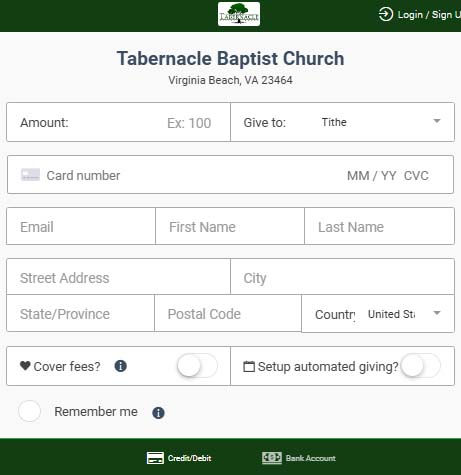461x475 pixels.
Task: Click the calendar icon for automated giving
Action: point(249,366)
